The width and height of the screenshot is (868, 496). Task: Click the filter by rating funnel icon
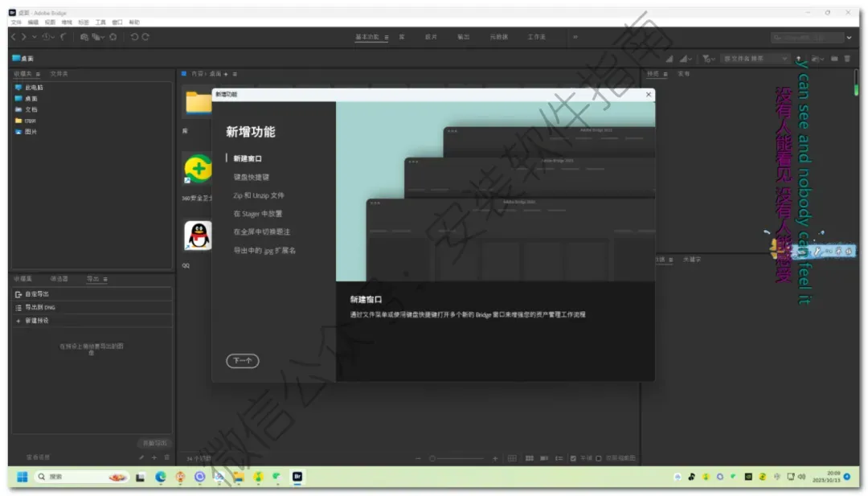(x=708, y=59)
